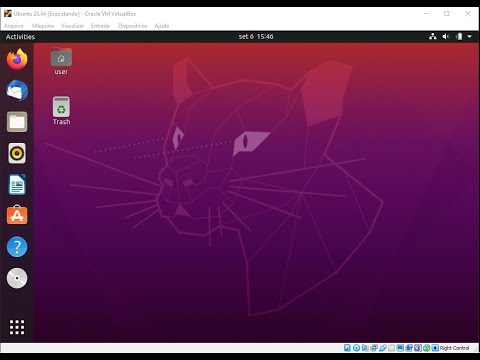Show Applications grid button
480x360 pixels.
coord(17,327)
